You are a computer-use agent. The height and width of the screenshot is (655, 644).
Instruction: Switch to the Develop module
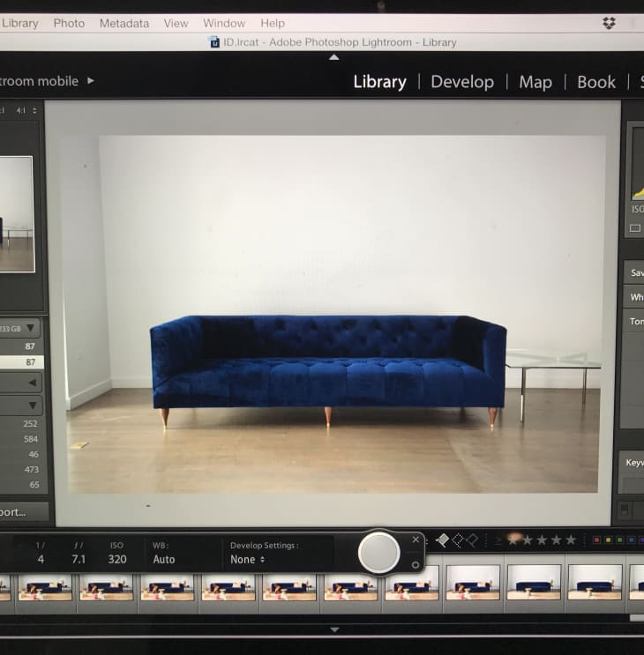pos(461,82)
